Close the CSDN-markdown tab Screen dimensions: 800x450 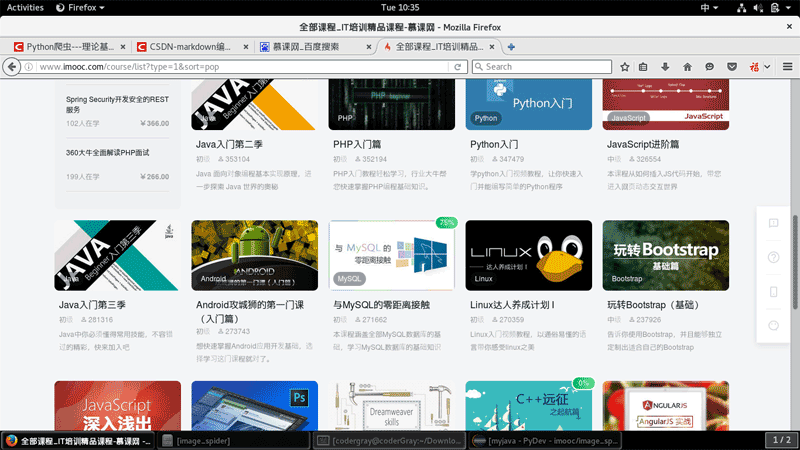(246, 47)
